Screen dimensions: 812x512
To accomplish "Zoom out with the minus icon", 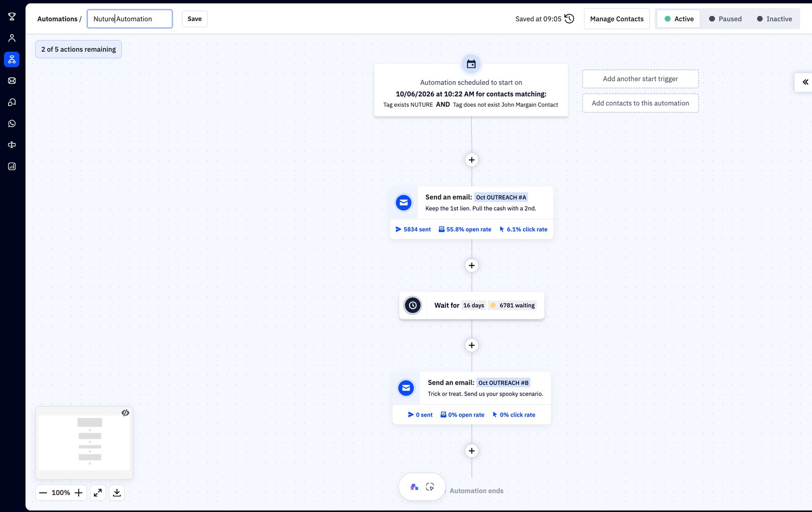I will click(x=43, y=493).
